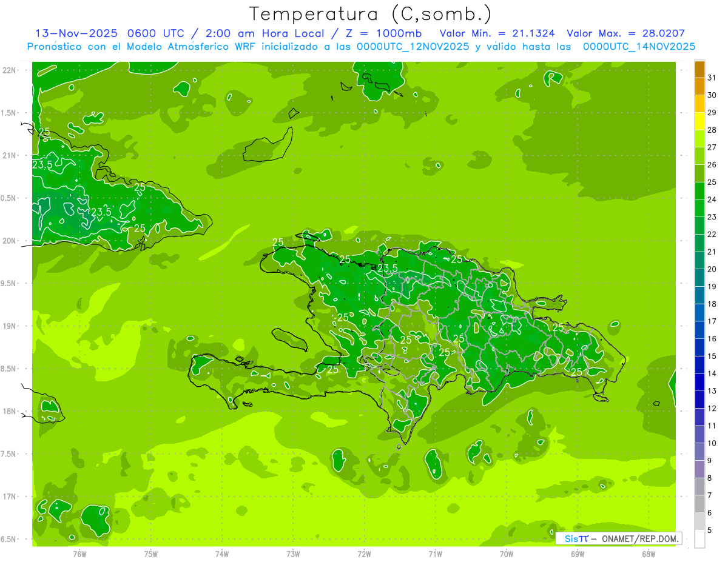Click the longitude label '74W'
This screenshot has width=728, height=562.
click(222, 554)
